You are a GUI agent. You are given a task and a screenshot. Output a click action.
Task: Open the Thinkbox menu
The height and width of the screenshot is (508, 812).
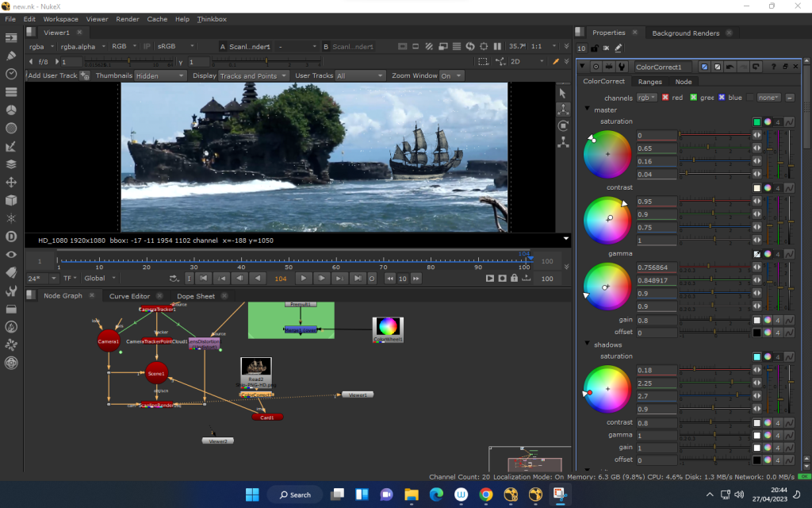tap(212, 19)
